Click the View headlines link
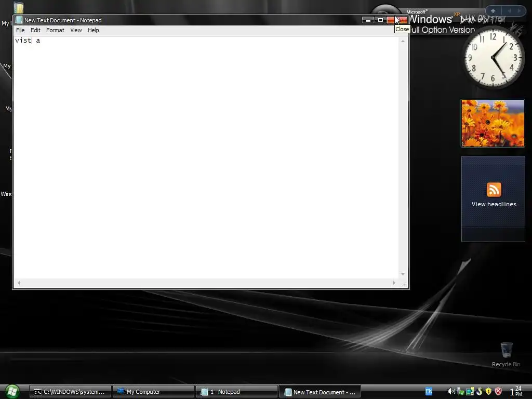Image resolution: width=532 pixels, height=399 pixels. click(x=494, y=204)
